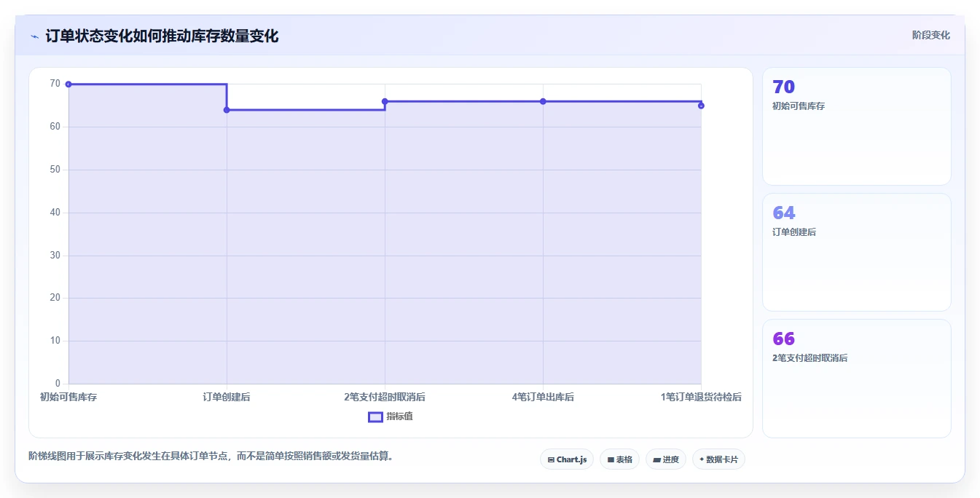Click the y-axis label 10

coord(55,341)
